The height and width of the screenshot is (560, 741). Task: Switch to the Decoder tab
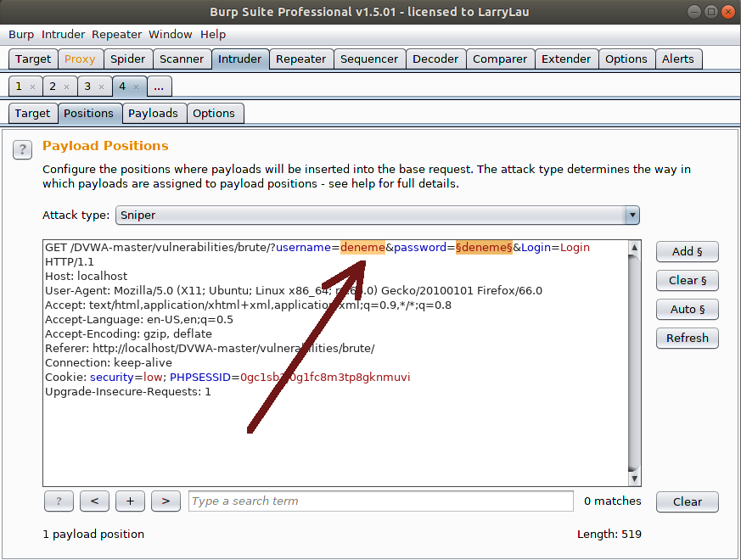[x=435, y=59]
